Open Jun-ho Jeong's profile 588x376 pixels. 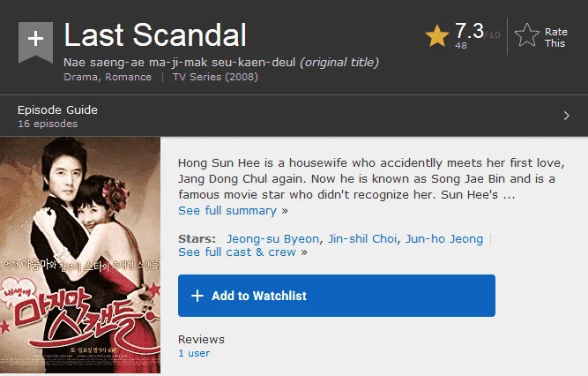click(444, 238)
